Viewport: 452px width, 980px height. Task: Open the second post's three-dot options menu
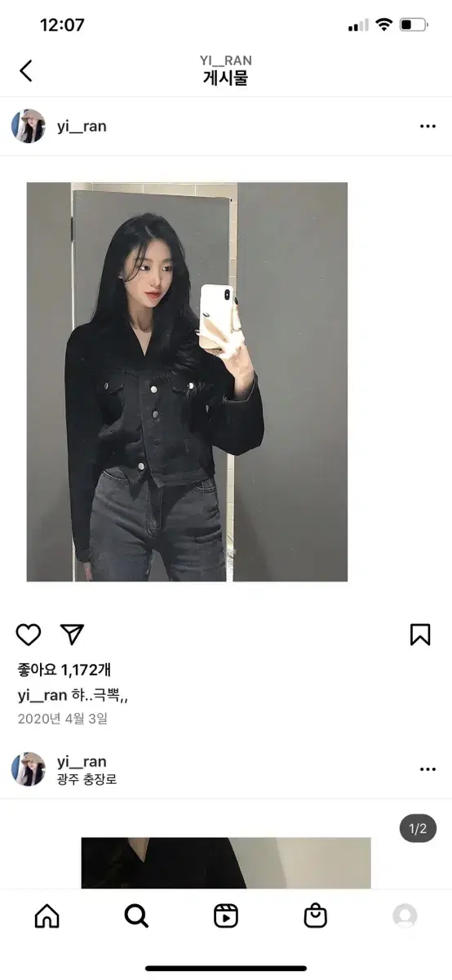coord(428,769)
